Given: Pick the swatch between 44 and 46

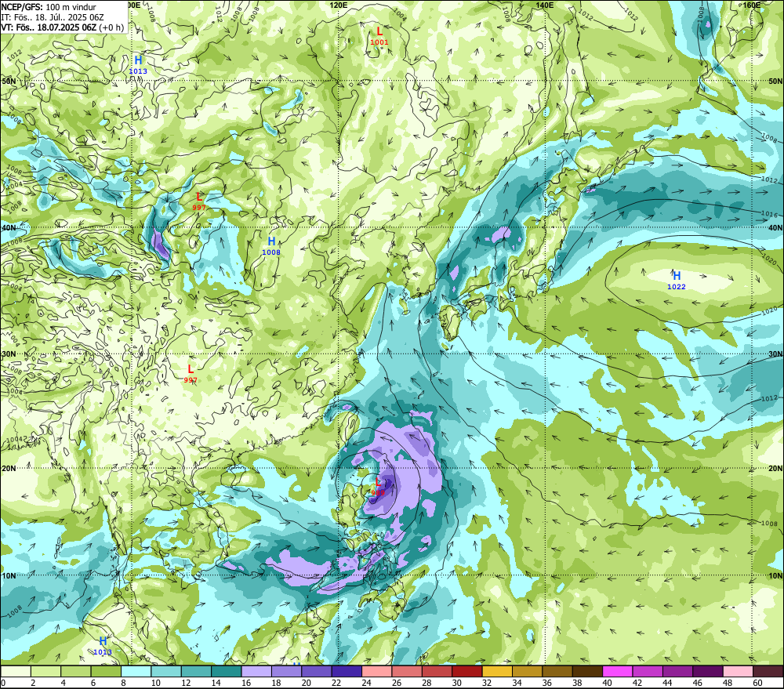Looking at the screenshot, I should pyautogui.click(x=677, y=671).
